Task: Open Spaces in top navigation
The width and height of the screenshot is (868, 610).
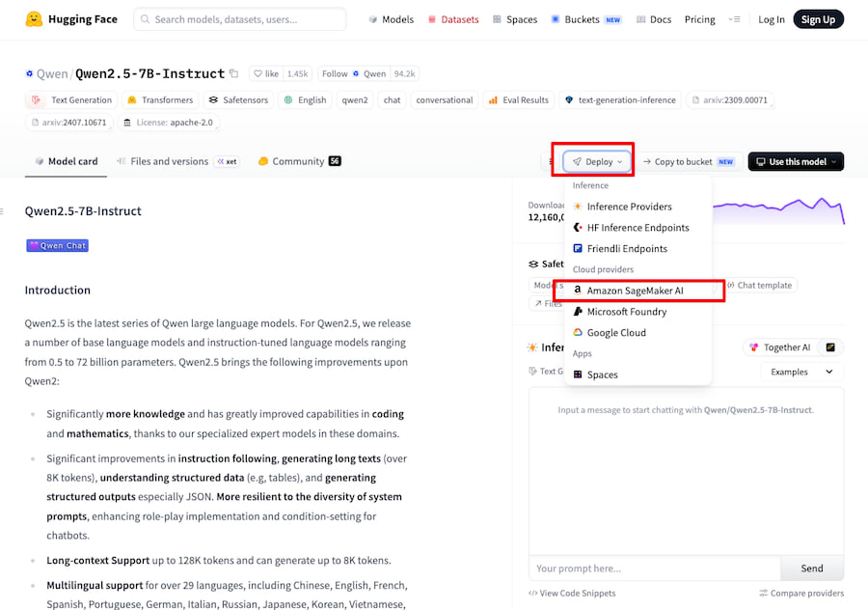Action: pos(515,19)
